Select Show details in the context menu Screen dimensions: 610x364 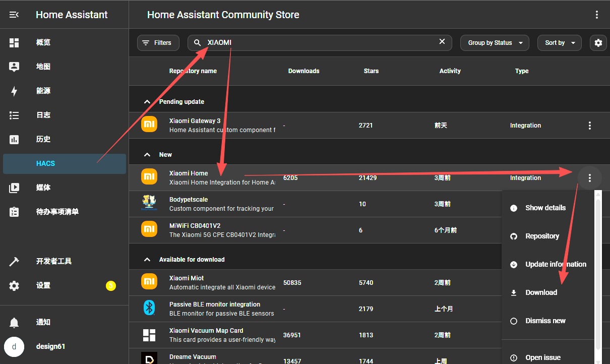545,208
